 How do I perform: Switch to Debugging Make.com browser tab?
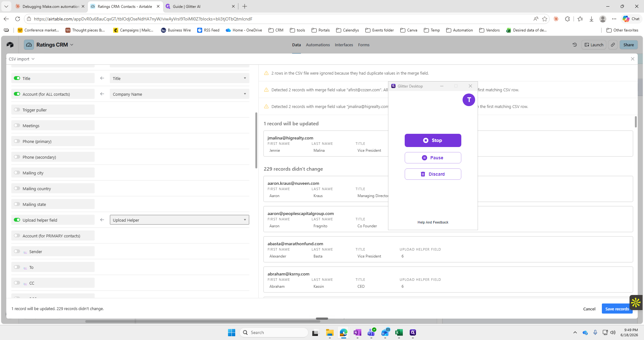[x=50, y=6]
